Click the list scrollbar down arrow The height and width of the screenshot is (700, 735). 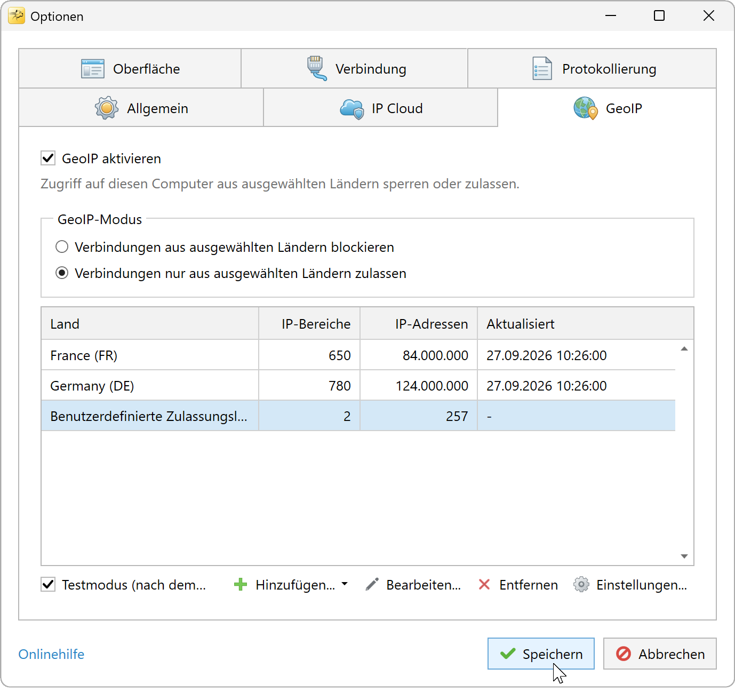pyautogui.click(x=684, y=556)
